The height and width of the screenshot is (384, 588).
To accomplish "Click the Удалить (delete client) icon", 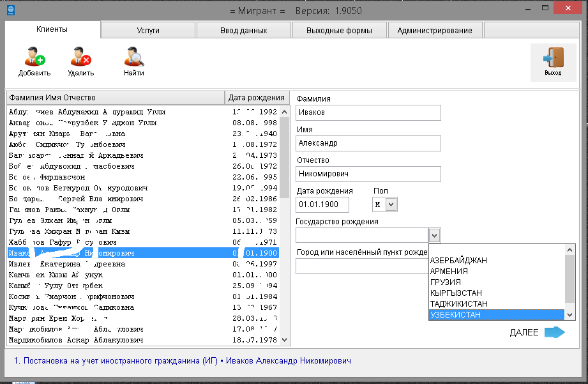I will coord(80,58).
